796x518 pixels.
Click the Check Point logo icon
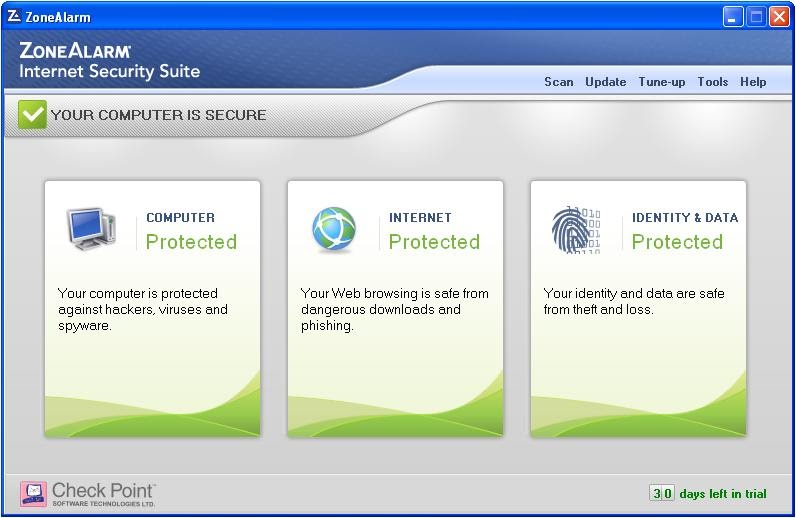(x=34, y=494)
